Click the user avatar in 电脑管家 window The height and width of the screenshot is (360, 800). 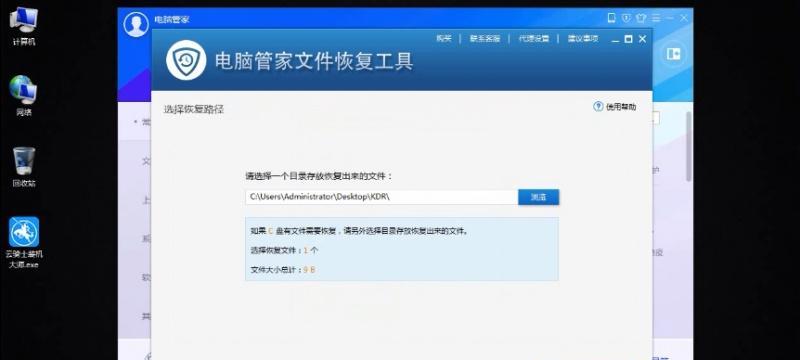(x=136, y=24)
